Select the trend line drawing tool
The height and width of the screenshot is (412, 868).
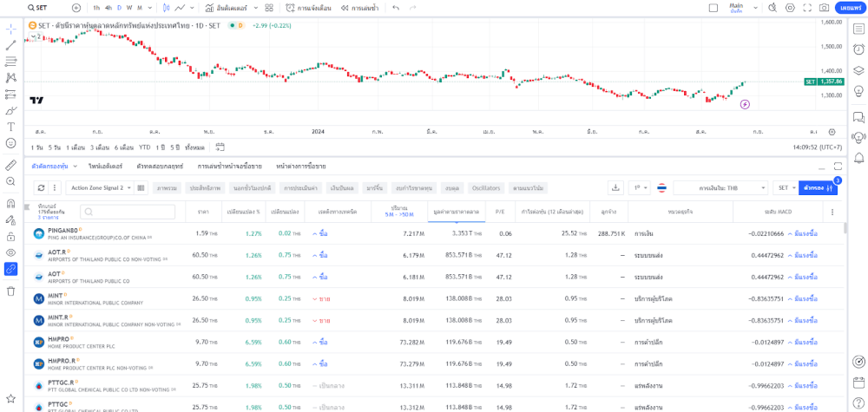[11, 45]
